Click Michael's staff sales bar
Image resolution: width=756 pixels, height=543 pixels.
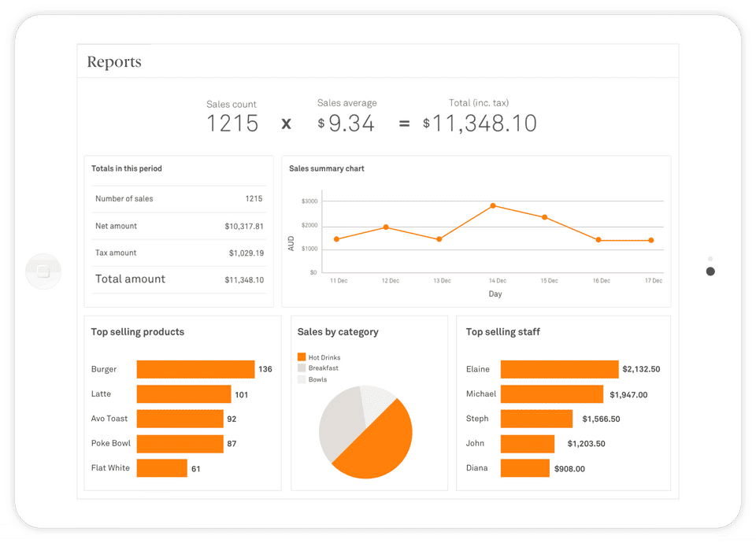tap(552, 394)
